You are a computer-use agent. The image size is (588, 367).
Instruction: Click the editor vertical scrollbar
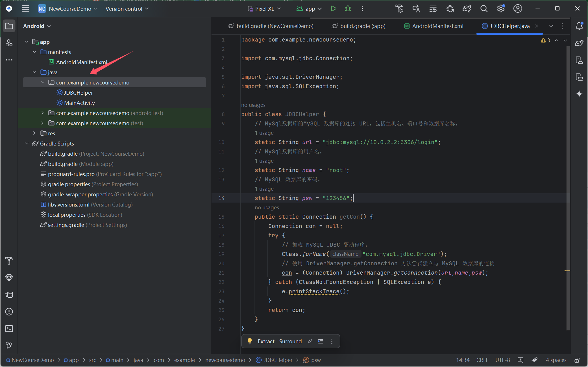coord(568,186)
